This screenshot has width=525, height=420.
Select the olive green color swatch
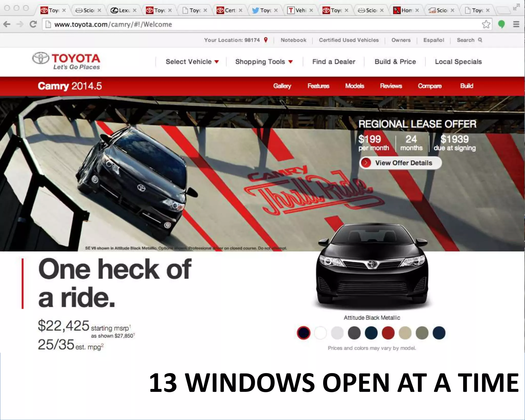[422, 333]
